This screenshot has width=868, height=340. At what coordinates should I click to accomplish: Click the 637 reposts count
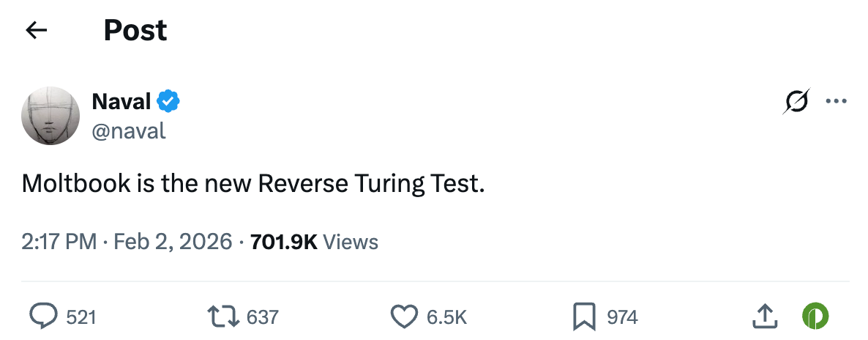pos(263,317)
